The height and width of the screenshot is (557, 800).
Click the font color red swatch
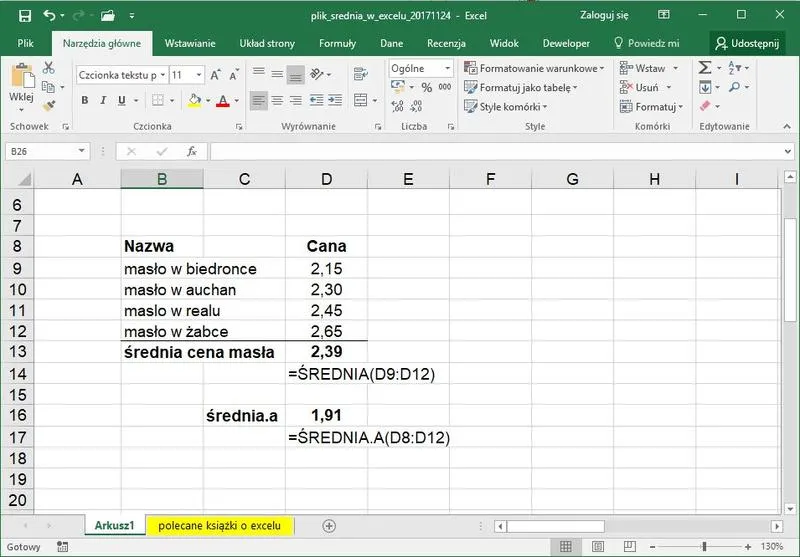tap(222, 101)
